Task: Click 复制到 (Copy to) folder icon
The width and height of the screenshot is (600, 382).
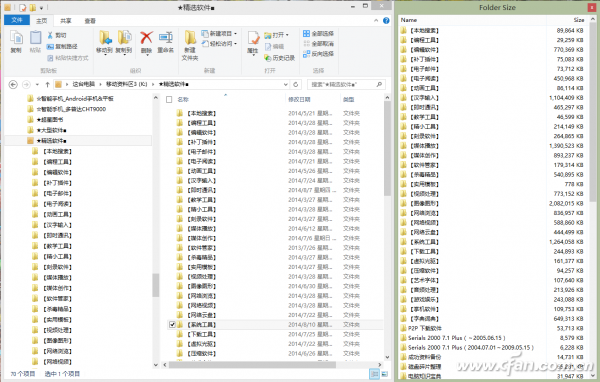Action: (x=124, y=38)
